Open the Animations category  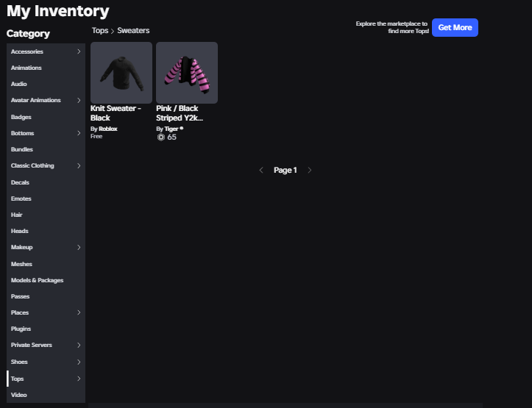[46, 68]
